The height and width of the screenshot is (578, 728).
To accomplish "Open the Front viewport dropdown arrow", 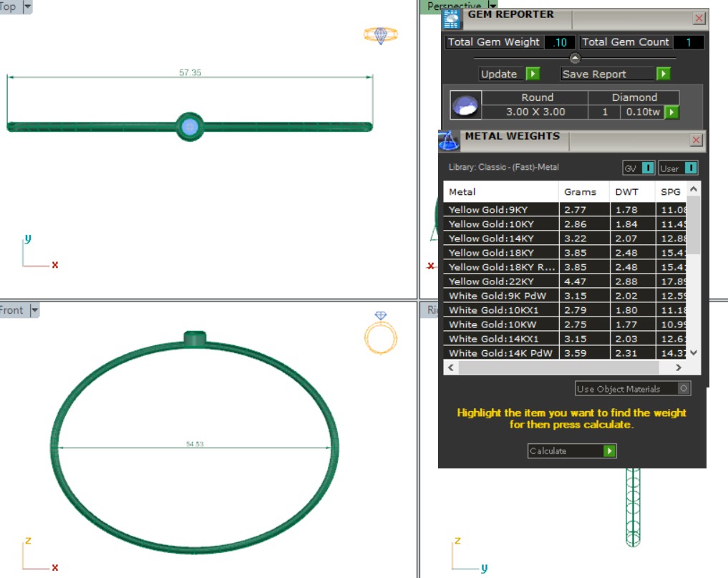I will pos(34,310).
